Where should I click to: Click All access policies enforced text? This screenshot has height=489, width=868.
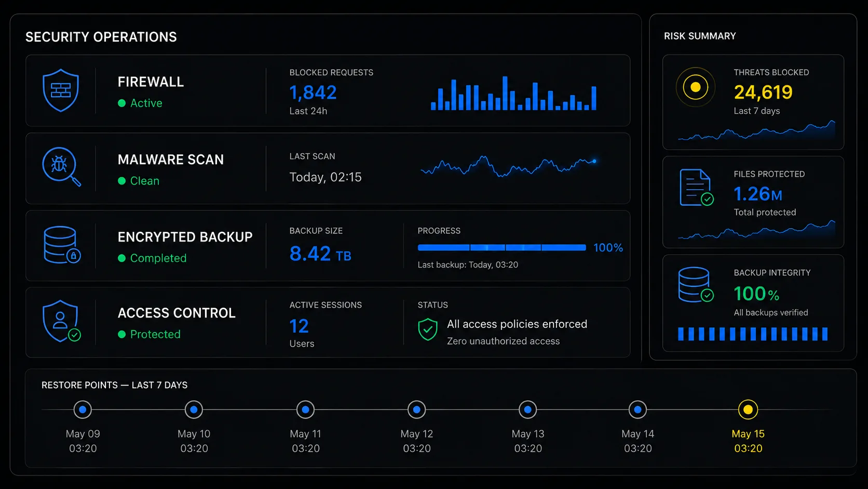coord(517,324)
